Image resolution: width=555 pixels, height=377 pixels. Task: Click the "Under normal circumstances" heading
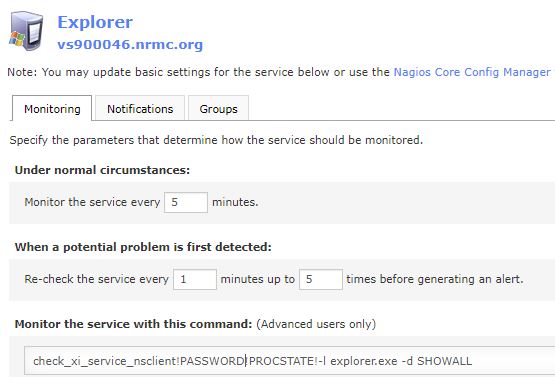[102, 170]
